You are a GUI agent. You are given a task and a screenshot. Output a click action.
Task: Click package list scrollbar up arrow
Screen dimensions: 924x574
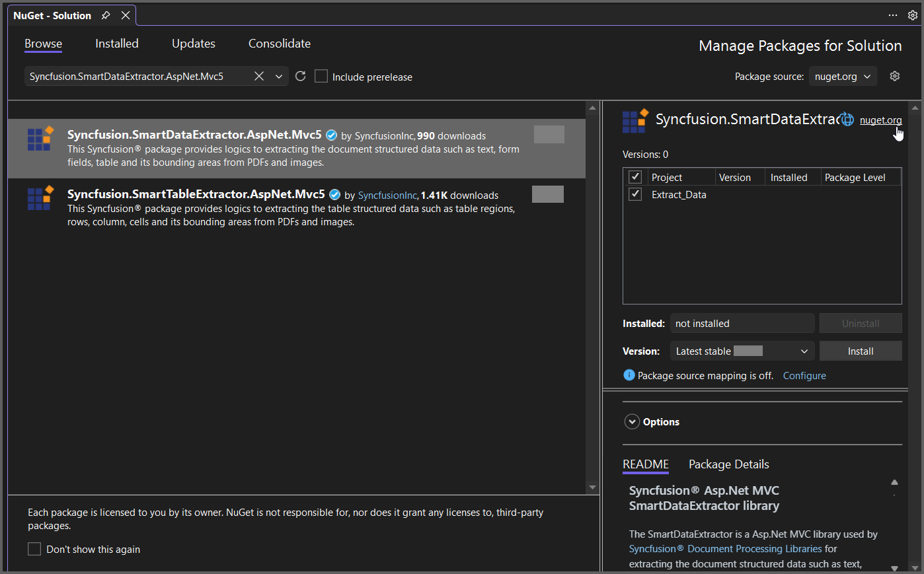click(592, 108)
